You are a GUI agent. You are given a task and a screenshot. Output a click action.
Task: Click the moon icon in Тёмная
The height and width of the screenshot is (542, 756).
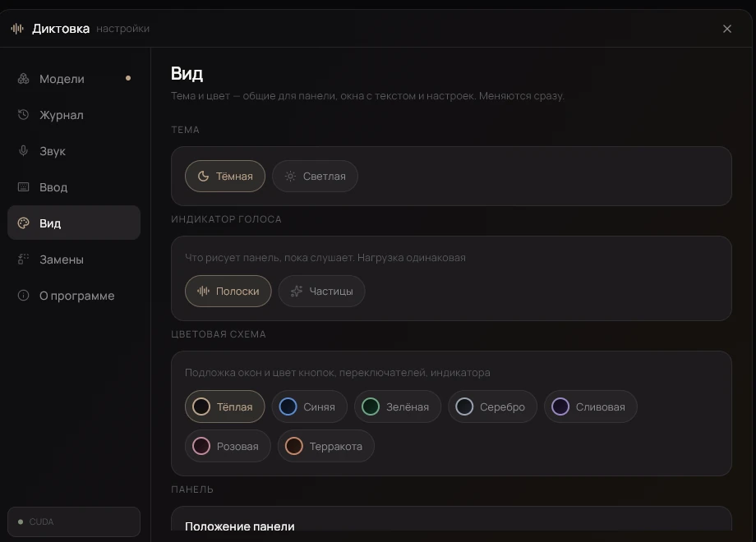pyautogui.click(x=204, y=177)
